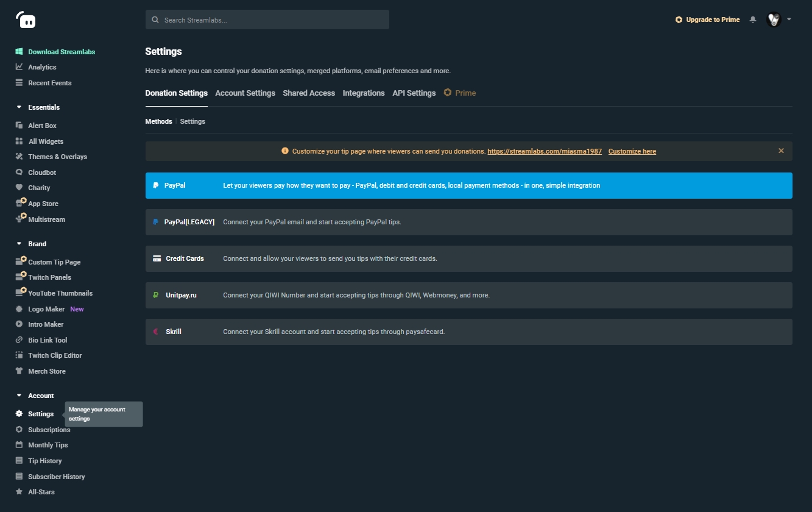Collapse the Essentials sidebar section
Image resolution: width=812 pixels, height=512 pixels.
(x=19, y=107)
